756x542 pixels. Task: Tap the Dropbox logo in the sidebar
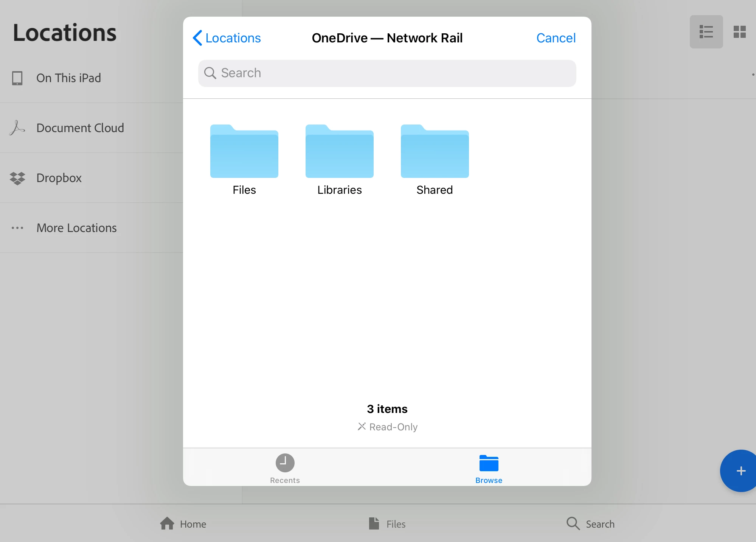tap(17, 178)
